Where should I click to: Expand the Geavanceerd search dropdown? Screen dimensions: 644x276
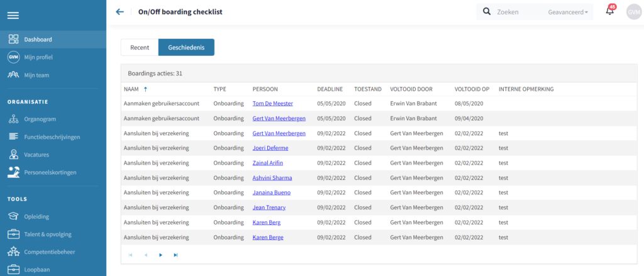(x=569, y=12)
